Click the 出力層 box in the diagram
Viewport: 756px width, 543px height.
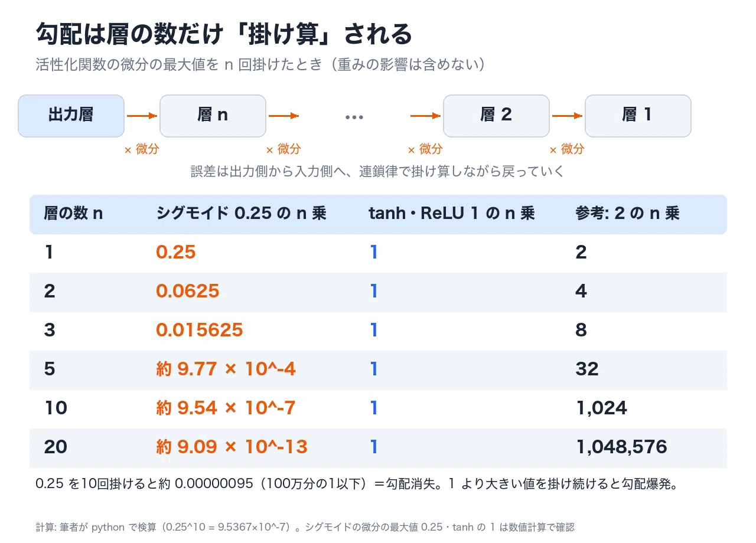tap(71, 116)
